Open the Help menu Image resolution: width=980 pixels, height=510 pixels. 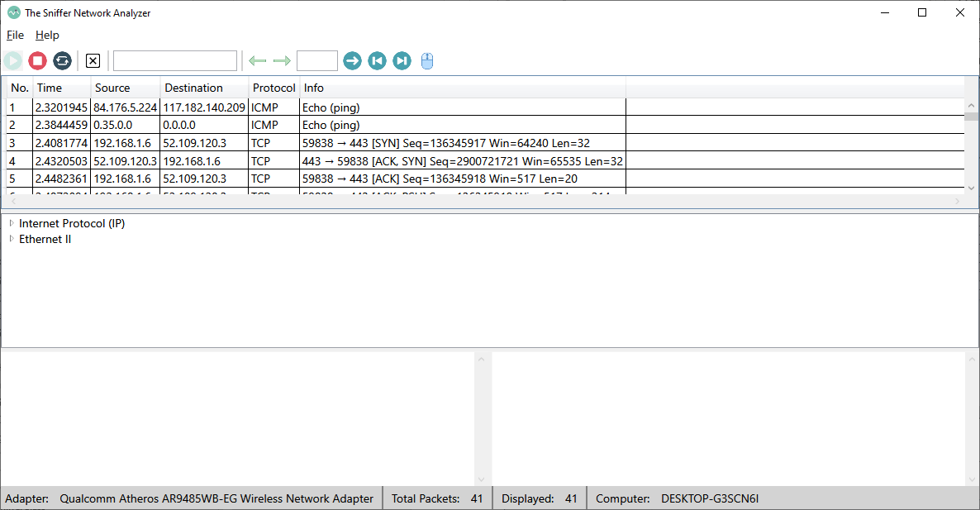point(47,35)
